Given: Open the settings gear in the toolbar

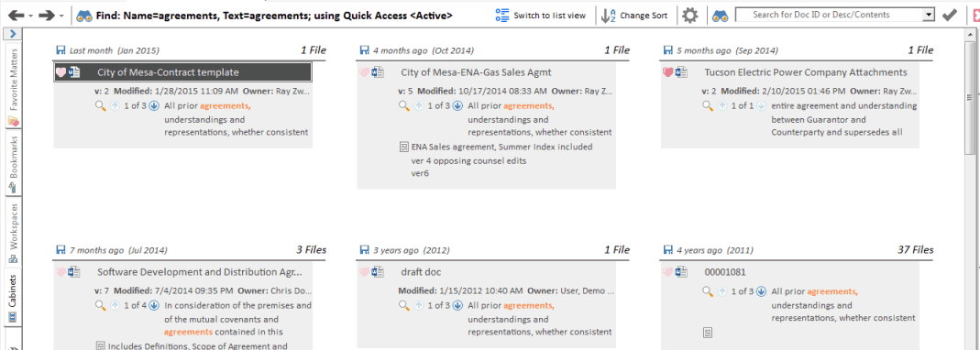Looking at the screenshot, I should (x=690, y=16).
